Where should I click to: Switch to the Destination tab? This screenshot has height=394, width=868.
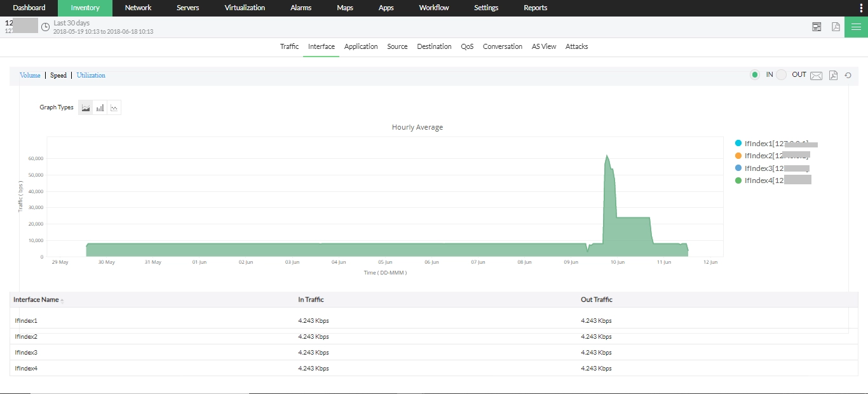point(434,46)
